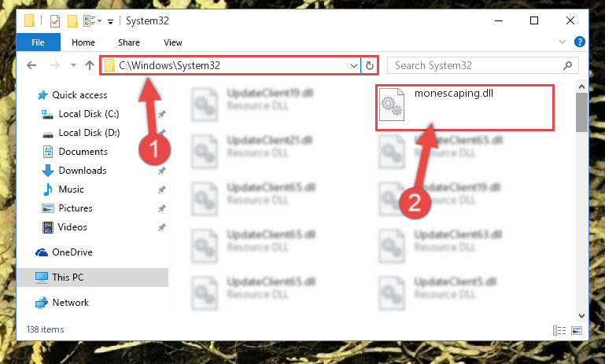Switch to large thumbnails view icon
This screenshot has width=605, height=364.
tap(577, 330)
